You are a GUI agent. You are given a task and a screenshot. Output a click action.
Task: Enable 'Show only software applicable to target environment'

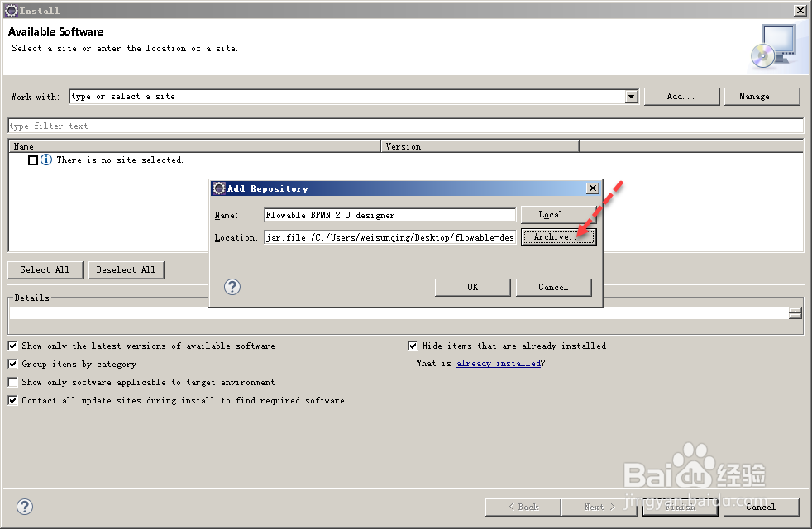click(x=13, y=382)
